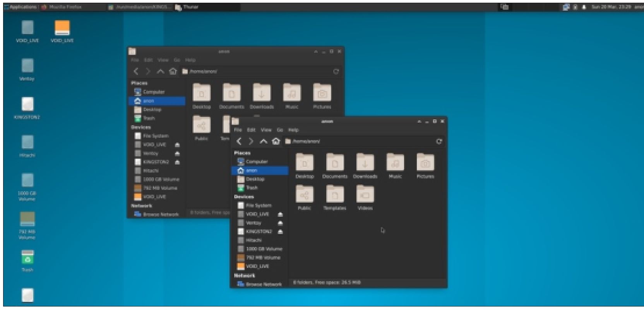The height and width of the screenshot is (310, 644).
Task: Select Public folder in front Thunar window
Action: tap(305, 197)
